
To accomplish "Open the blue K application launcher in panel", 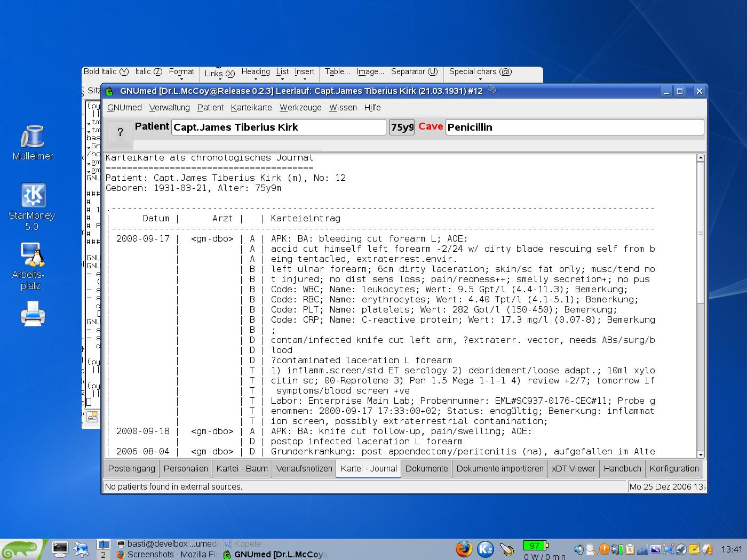I will click(x=485, y=549).
